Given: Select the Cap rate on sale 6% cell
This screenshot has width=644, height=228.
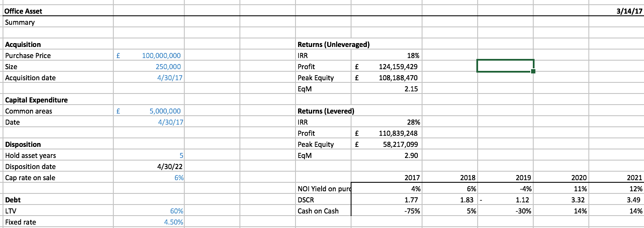Looking at the screenshot, I should pos(148,178).
